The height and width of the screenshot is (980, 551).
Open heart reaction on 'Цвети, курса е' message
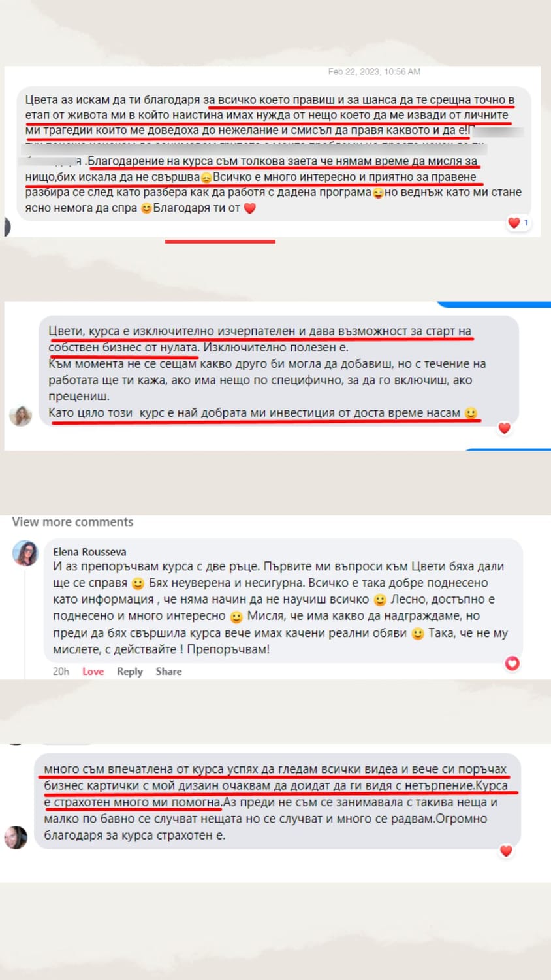pos(504,429)
